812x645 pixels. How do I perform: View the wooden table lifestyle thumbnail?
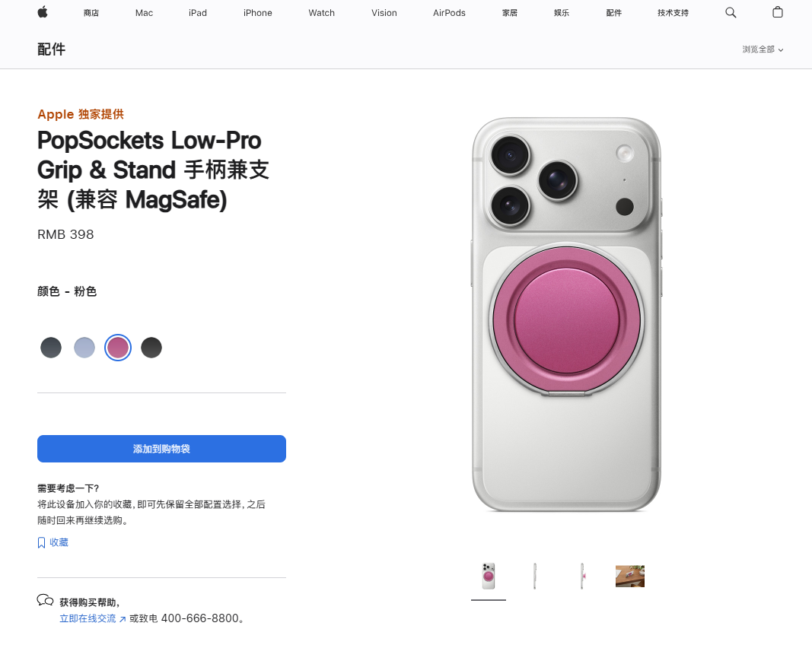[629, 576]
